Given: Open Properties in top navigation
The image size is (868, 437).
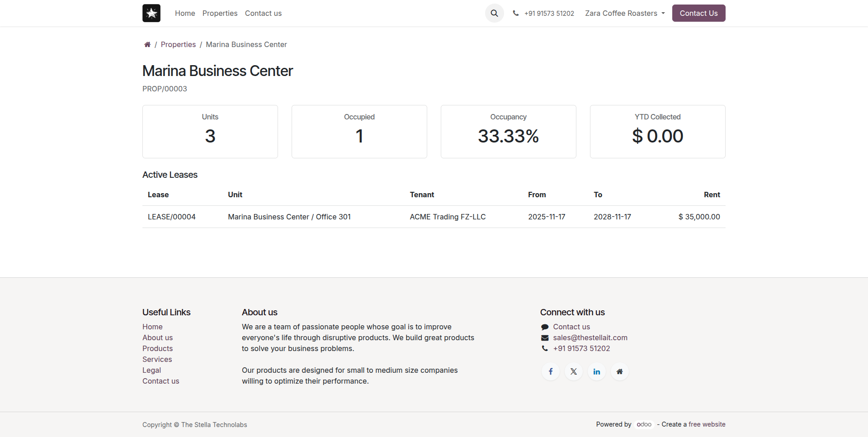Looking at the screenshot, I should click(220, 13).
